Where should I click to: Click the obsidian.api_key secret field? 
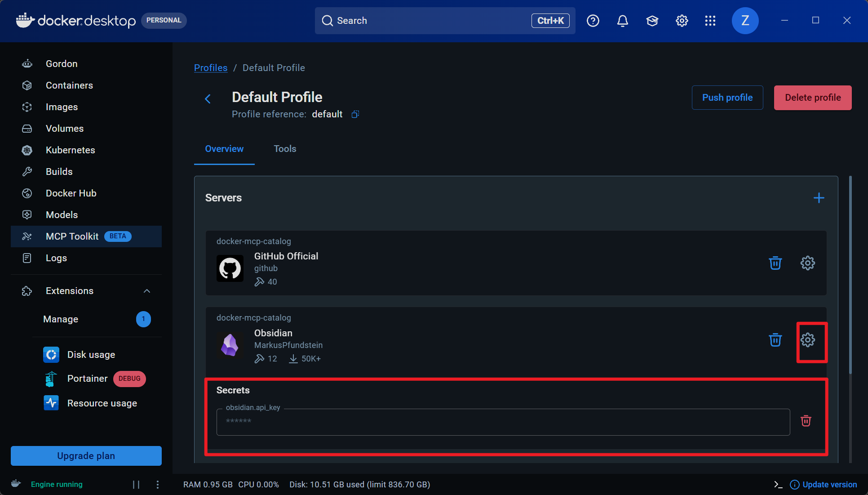click(503, 422)
